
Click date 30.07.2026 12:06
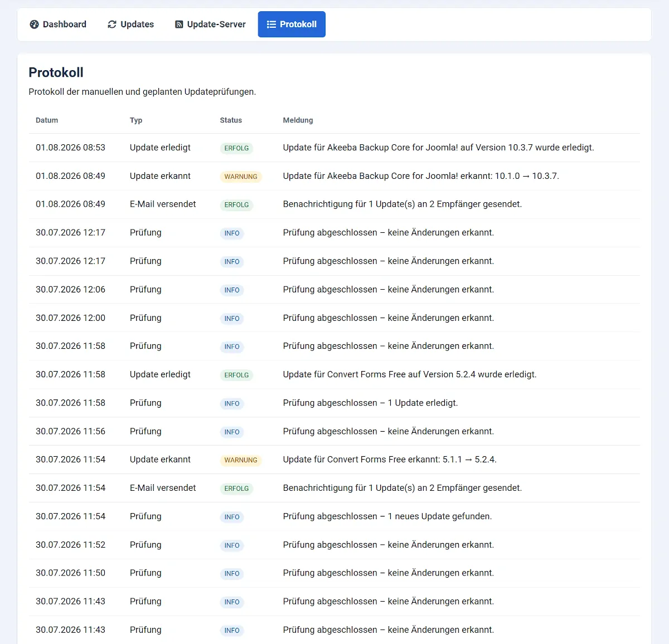[x=70, y=289]
